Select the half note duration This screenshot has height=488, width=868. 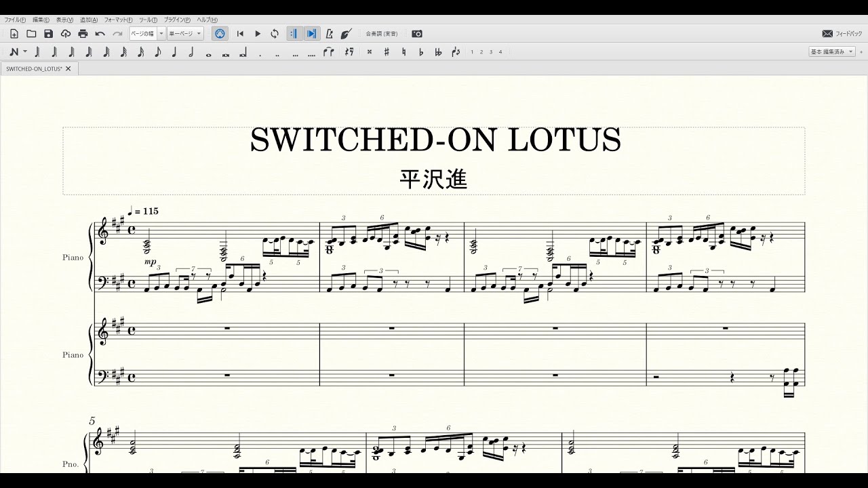pyautogui.click(x=191, y=52)
